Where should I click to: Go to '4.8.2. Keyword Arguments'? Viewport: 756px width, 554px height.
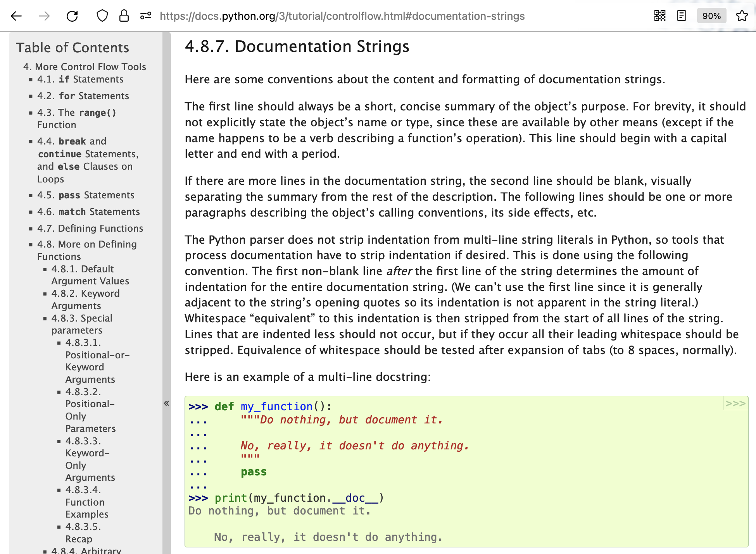pyautogui.click(x=86, y=299)
